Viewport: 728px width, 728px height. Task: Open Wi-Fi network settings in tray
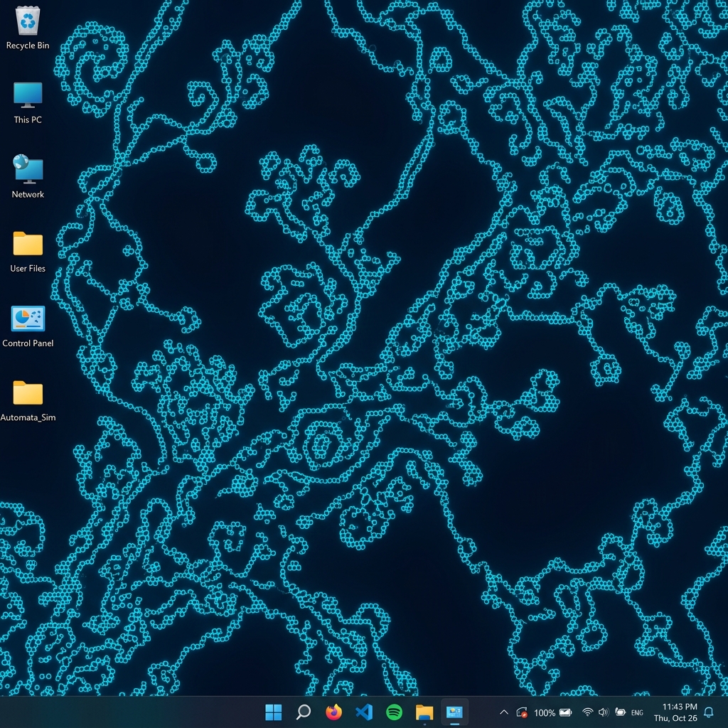pos(587,712)
